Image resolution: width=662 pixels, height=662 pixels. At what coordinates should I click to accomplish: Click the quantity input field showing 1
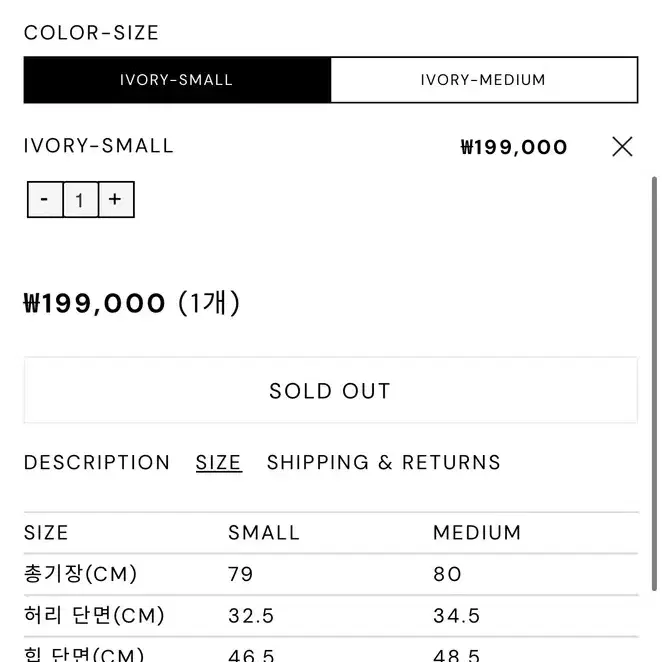point(81,200)
